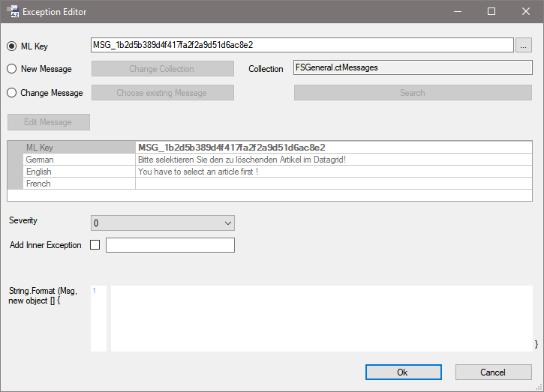
Task: Click the 'German' row label
Action: click(40, 160)
